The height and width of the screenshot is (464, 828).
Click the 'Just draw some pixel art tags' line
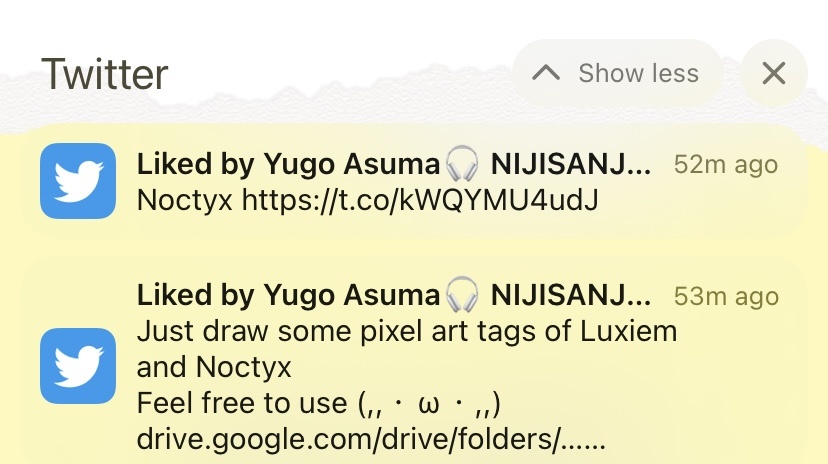(x=407, y=332)
